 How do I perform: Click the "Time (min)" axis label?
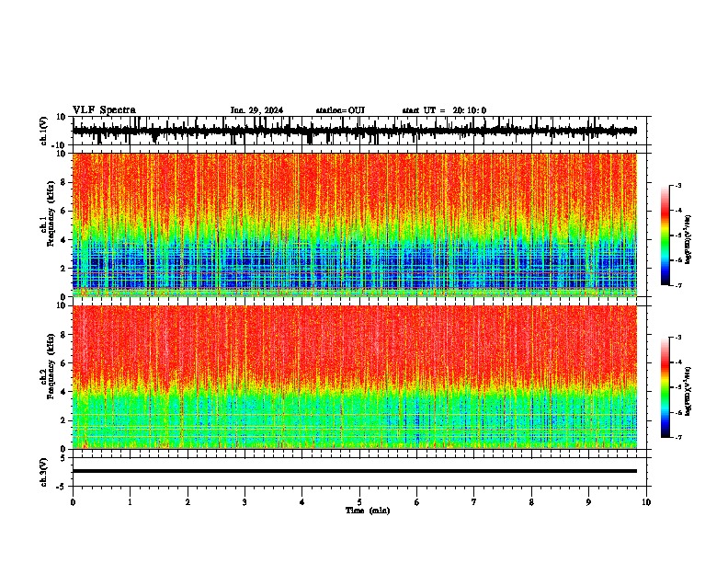[368, 511]
